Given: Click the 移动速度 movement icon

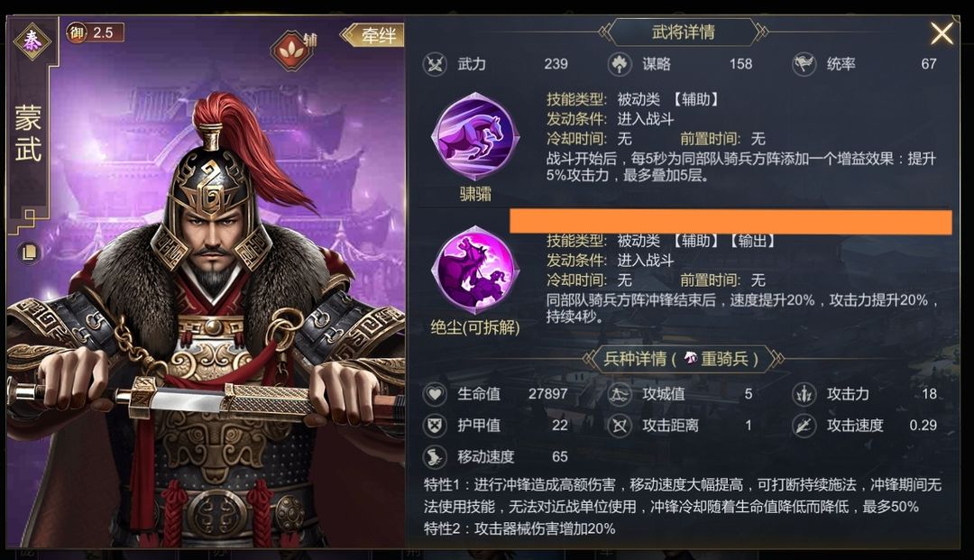Looking at the screenshot, I should 435,457.
